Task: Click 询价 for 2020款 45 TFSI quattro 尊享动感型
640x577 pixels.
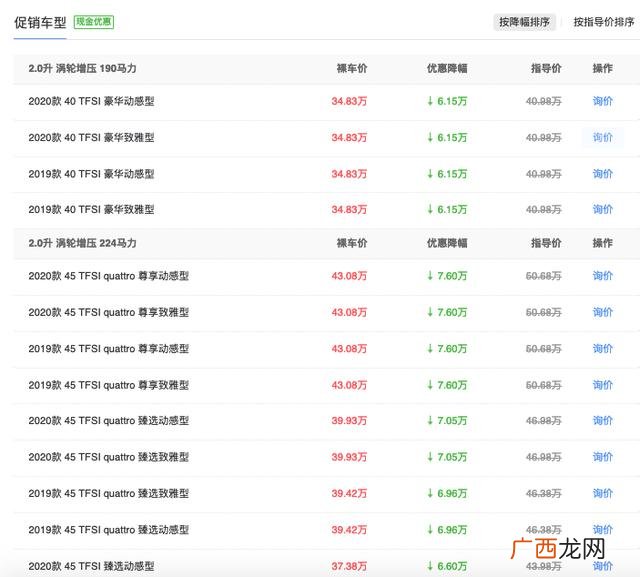Action: (602, 276)
